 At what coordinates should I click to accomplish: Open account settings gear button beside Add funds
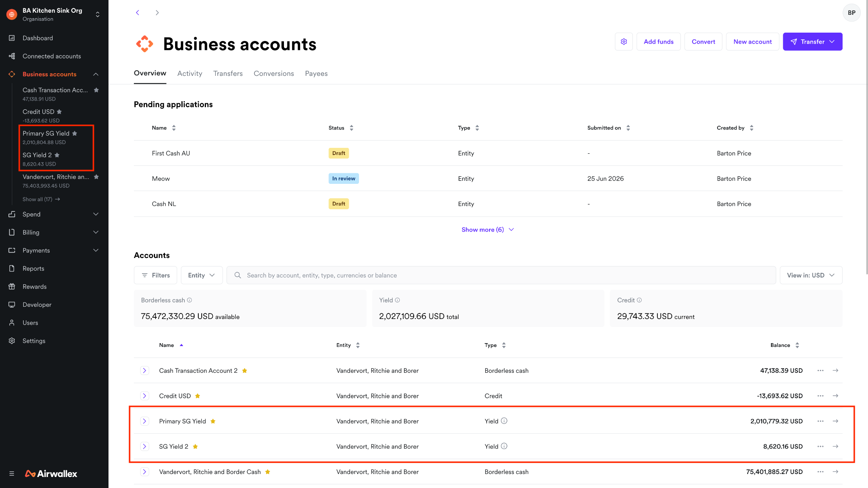coord(624,42)
